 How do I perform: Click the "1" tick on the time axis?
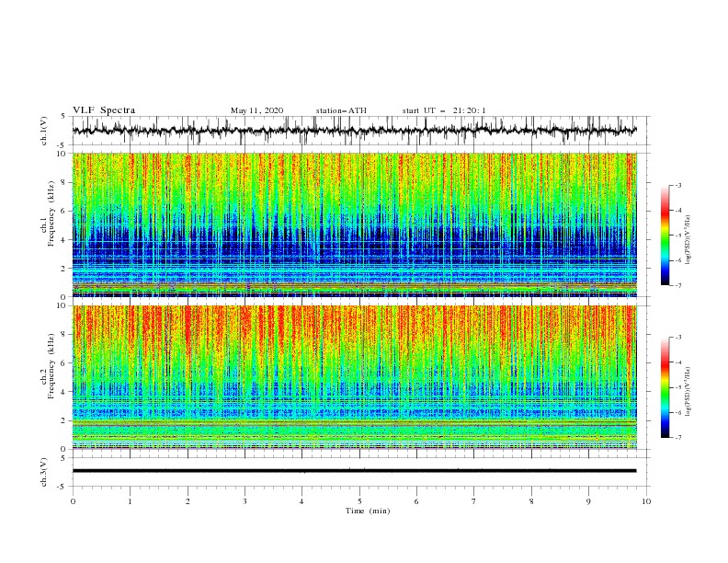tap(130, 501)
